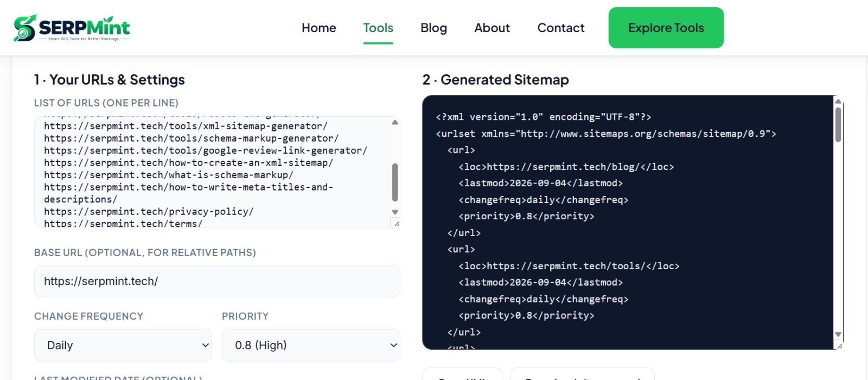
Task: Click the xml-sitemap-generator URL line
Action: click(x=186, y=126)
